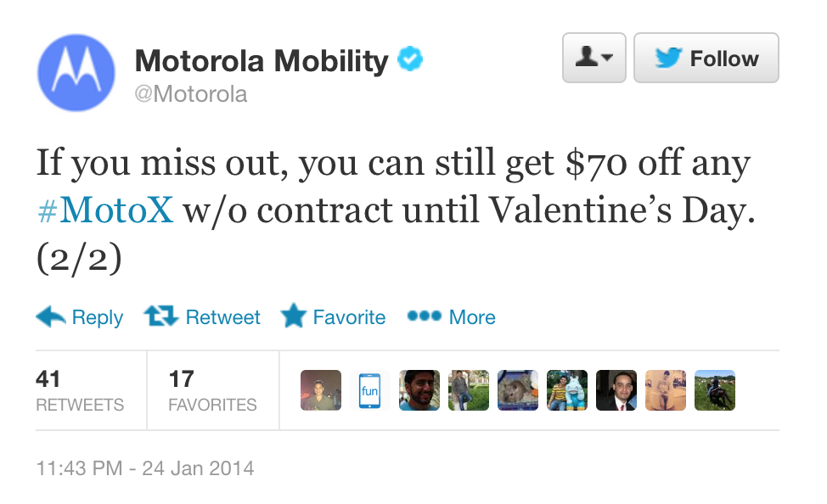View the 41 retweets list
This screenshot has width=827, height=504.
[80, 390]
